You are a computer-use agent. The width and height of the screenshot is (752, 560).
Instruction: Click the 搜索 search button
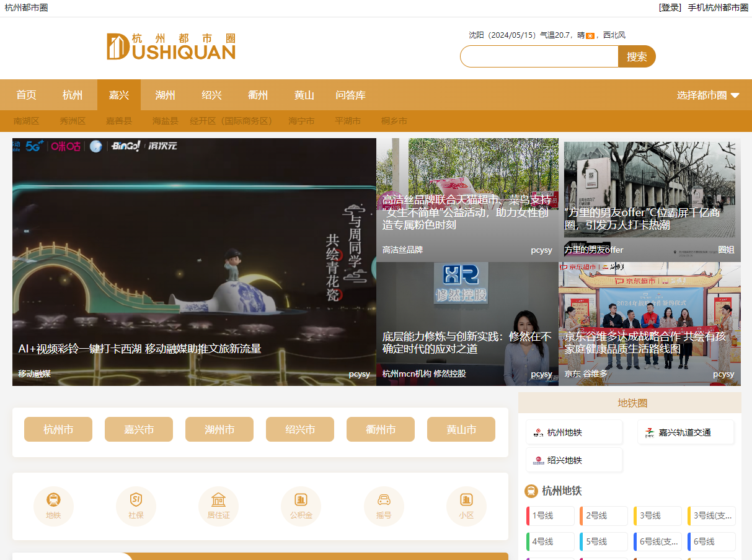pyautogui.click(x=637, y=56)
